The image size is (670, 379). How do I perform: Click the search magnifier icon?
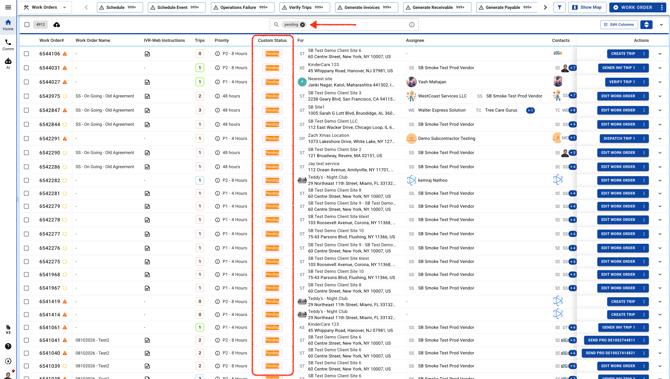tap(276, 25)
